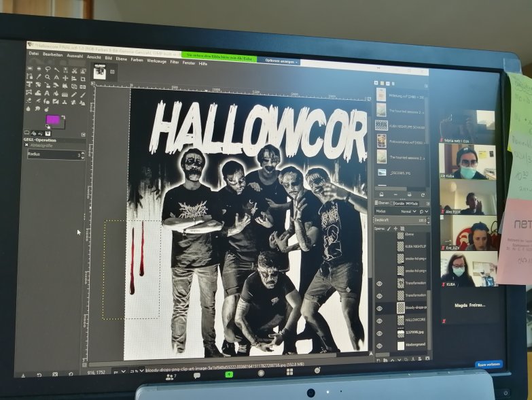Open the Zoom participants list

pyautogui.click(x=171, y=377)
